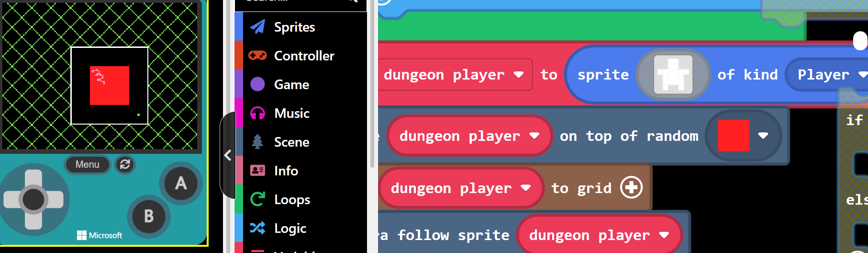The height and width of the screenshot is (253, 868).
Task: Click the toolbox vertical scrollbar
Action: (372, 84)
